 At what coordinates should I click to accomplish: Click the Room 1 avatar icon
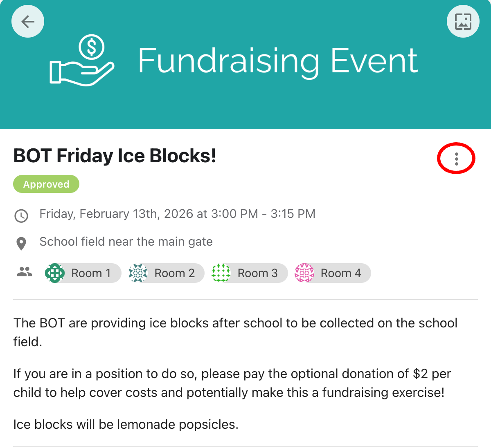(55, 273)
